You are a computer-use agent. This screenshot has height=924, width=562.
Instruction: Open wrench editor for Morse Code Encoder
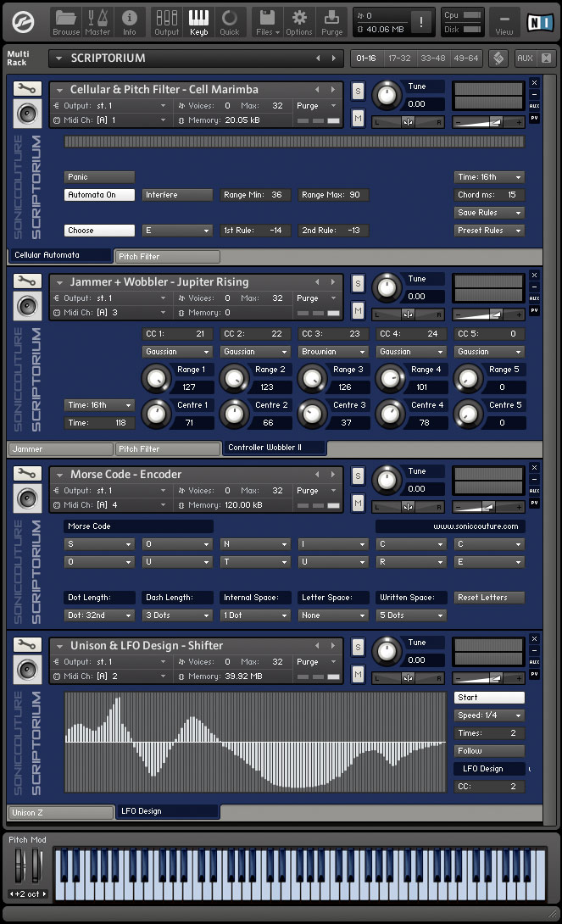[27, 473]
